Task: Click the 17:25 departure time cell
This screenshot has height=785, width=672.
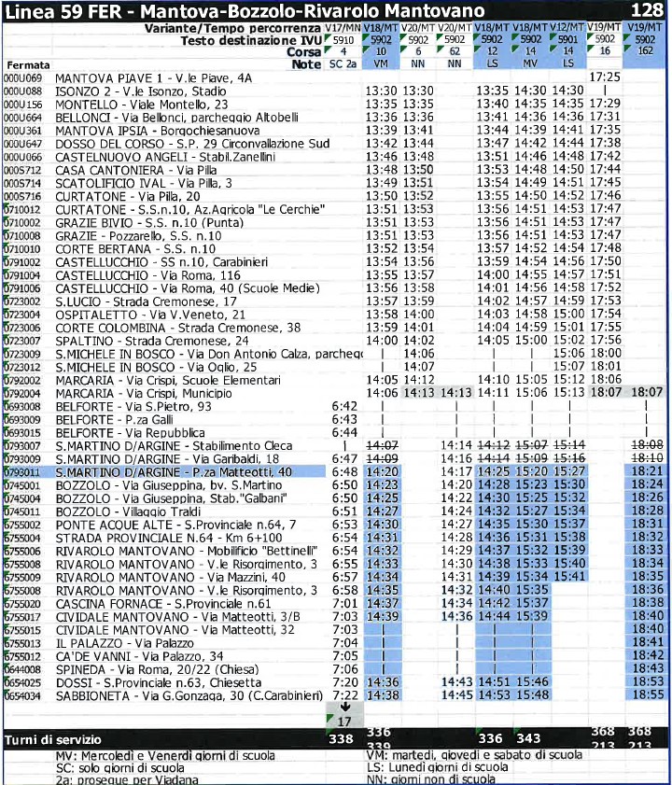Action: click(606, 77)
